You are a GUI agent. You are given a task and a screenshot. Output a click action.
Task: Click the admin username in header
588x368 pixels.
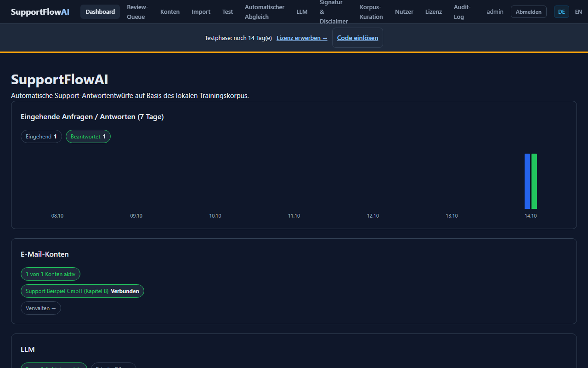pos(495,12)
